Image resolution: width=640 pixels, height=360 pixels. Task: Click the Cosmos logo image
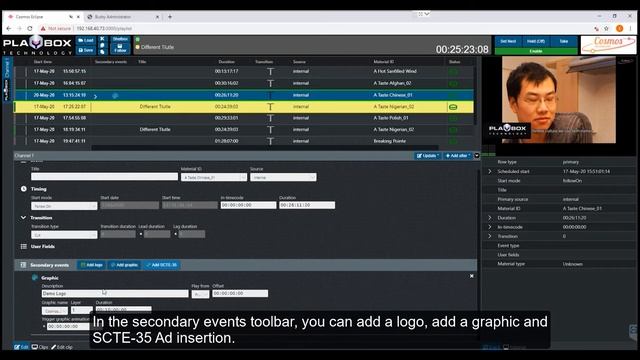[x=608, y=45]
